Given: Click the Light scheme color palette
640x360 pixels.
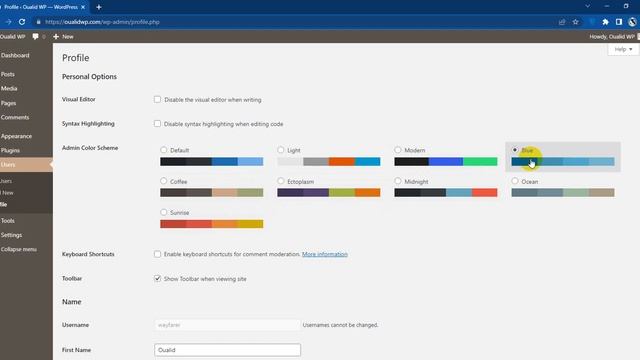Looking at the screenshot, I should 329,162.
